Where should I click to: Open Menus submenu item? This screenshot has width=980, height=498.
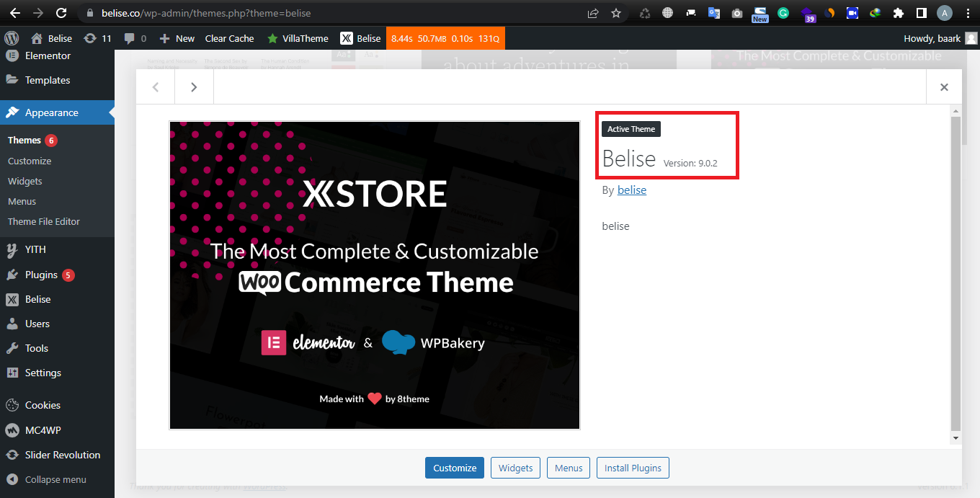(22, 201)
